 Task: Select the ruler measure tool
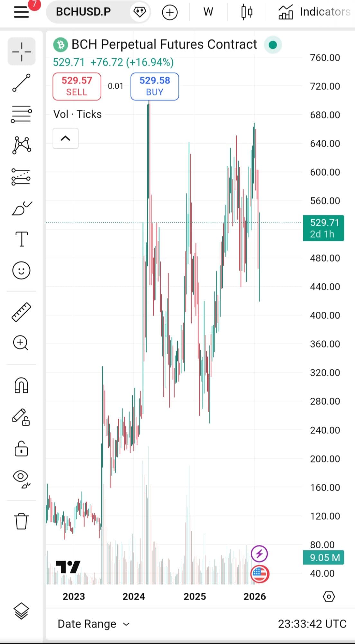click(x=22, y=312)
